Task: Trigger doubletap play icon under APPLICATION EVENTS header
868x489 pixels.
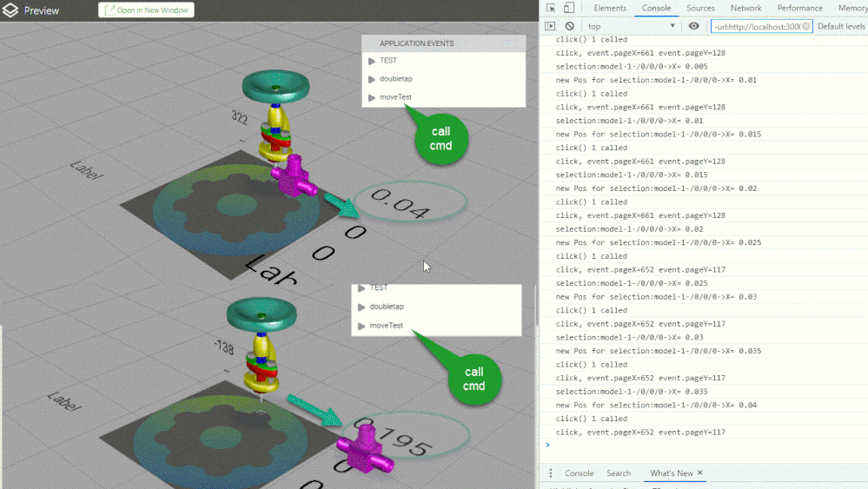Action: pos(372,79)
